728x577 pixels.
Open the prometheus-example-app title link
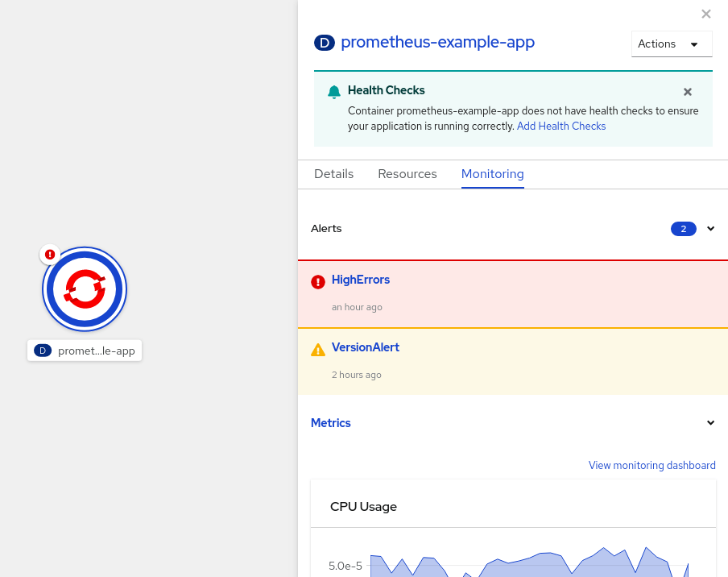[436, 42]
